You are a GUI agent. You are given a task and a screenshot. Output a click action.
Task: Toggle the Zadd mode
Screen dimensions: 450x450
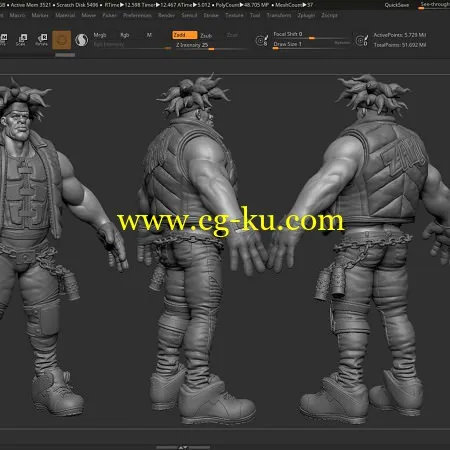184,35
